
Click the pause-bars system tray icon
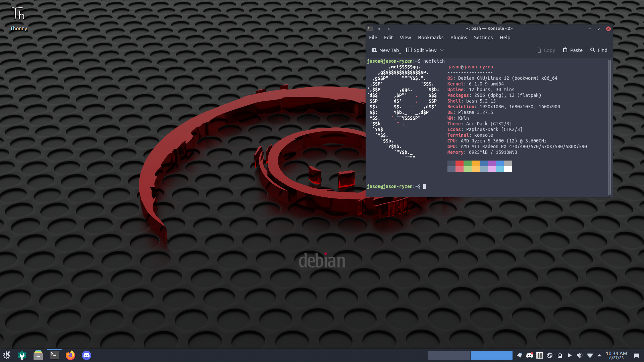(x=540, y=355)
